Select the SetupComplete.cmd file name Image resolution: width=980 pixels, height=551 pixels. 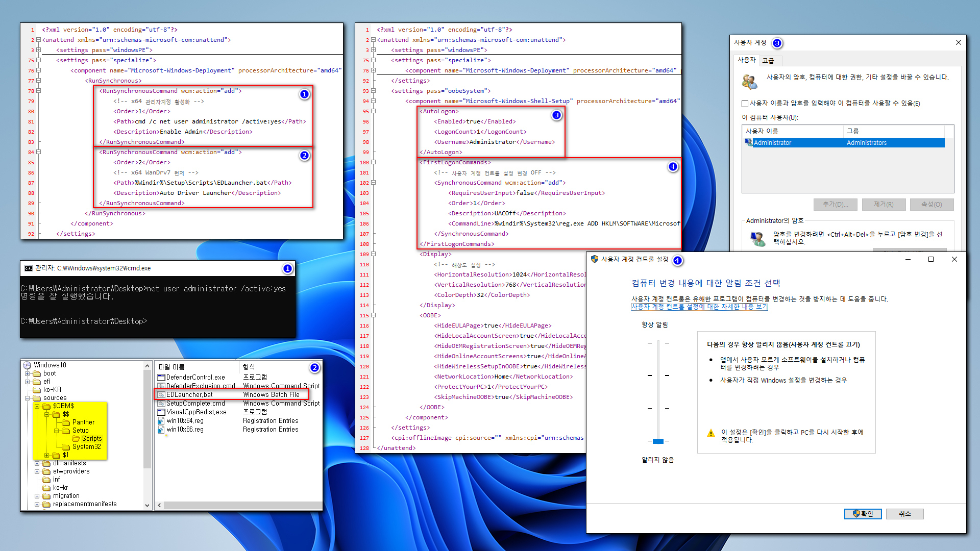[x=195, y=404]
